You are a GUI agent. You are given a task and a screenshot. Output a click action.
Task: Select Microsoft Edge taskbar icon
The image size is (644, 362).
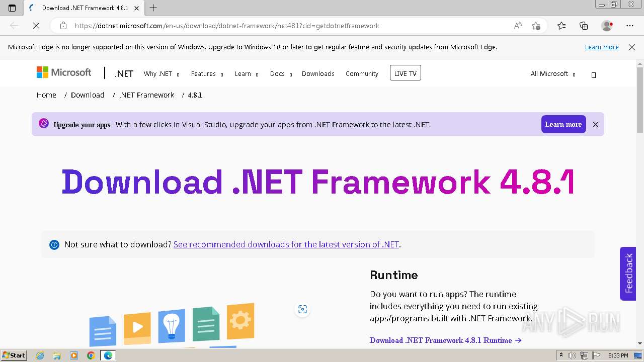coord(108,355)
